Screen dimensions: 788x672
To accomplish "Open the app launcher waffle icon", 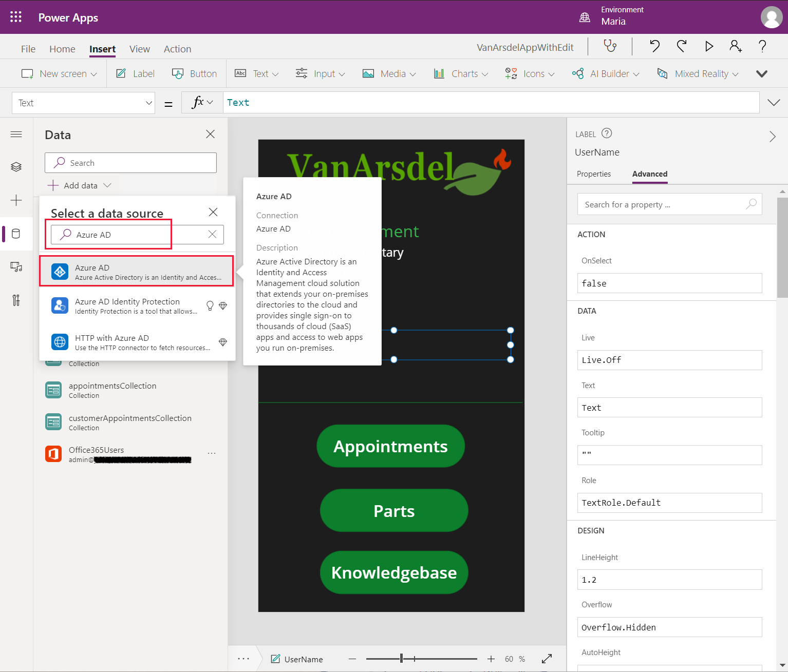I will click(16, 17).
